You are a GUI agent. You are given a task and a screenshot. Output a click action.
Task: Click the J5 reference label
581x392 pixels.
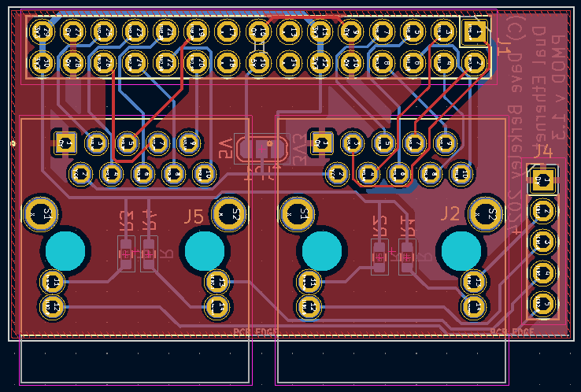click(x=194, y=216)
